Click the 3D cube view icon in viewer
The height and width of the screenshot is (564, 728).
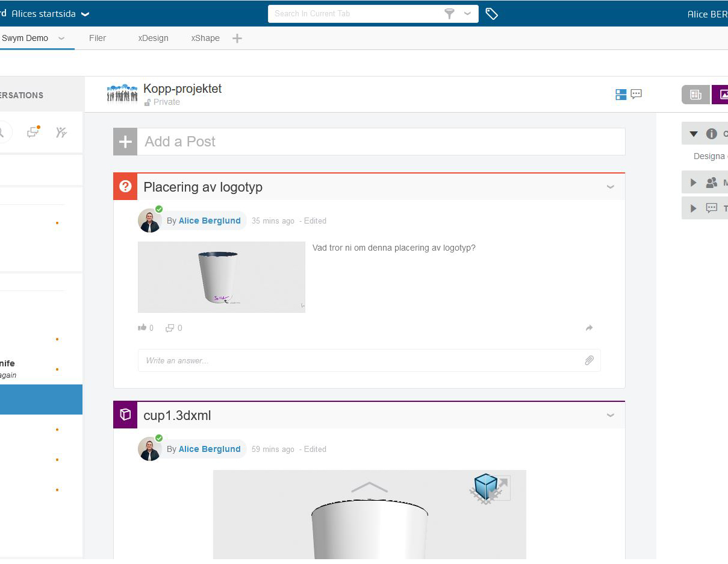[x=486, y=486]
